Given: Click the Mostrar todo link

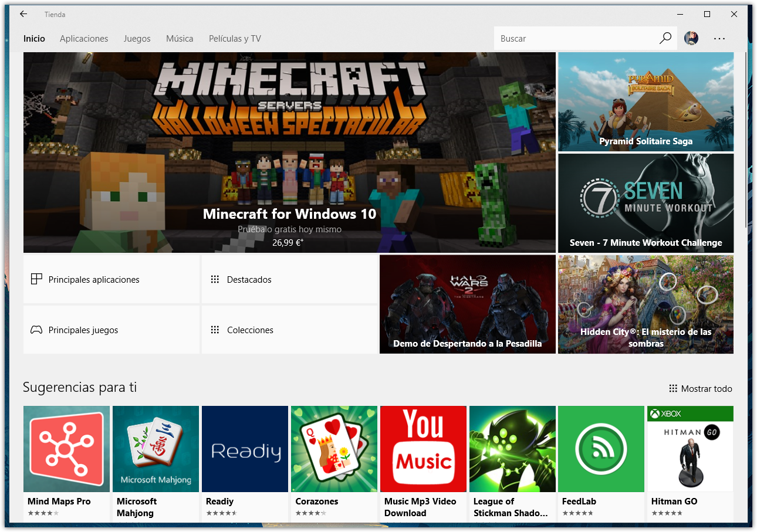Looking at the screenshot, I should (701, 388).
